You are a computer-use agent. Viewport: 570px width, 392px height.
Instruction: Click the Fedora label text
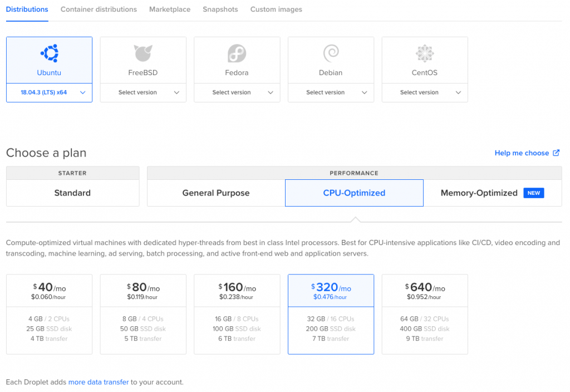pyautogui.click(x=237, y=73)
